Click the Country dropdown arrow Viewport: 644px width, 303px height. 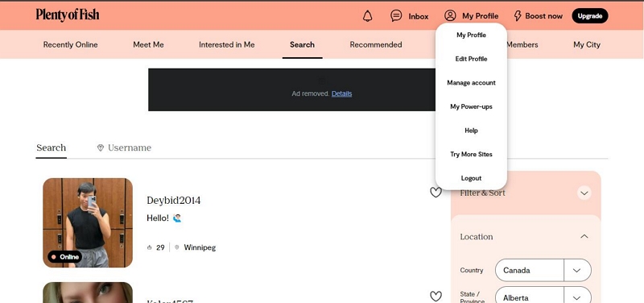coord(577,271)
